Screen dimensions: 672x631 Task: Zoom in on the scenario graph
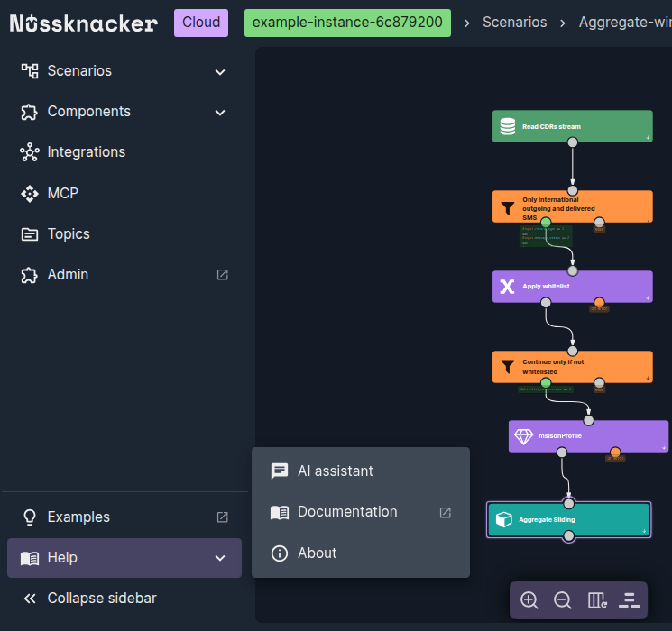(529, 600)
